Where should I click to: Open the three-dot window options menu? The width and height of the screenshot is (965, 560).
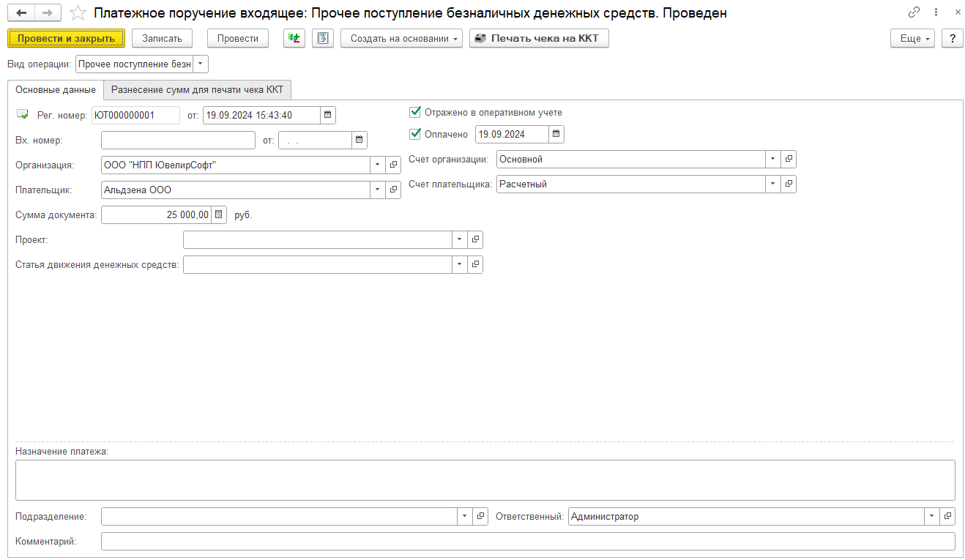[x=936, y=12]
